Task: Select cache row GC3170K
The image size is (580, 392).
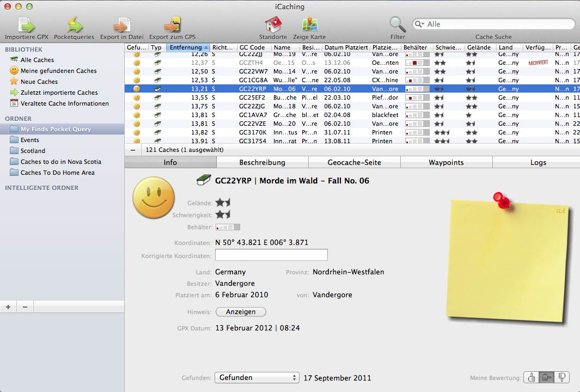Action: click(352, 132)
